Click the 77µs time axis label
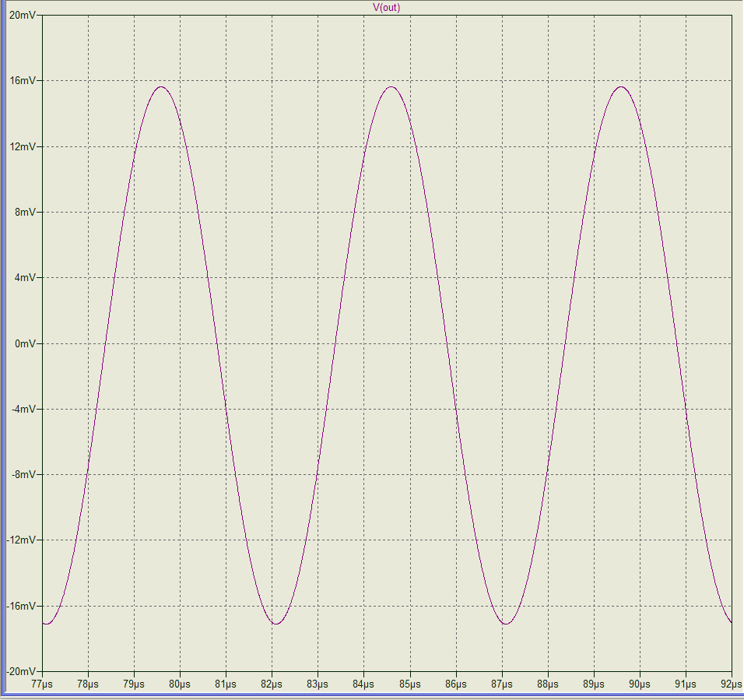Image resolution: width=744 pixels, height=700 pixels. pos(42,684)
